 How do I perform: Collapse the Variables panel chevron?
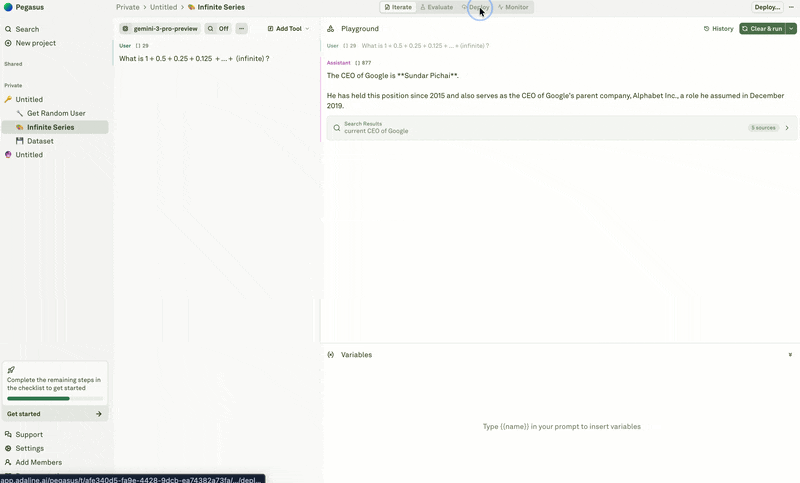pyautogui.click(x=790, y=354)
